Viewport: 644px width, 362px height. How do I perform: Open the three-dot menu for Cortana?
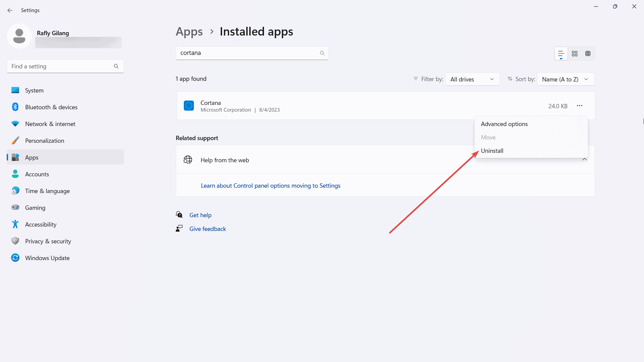tap(580, 106)
